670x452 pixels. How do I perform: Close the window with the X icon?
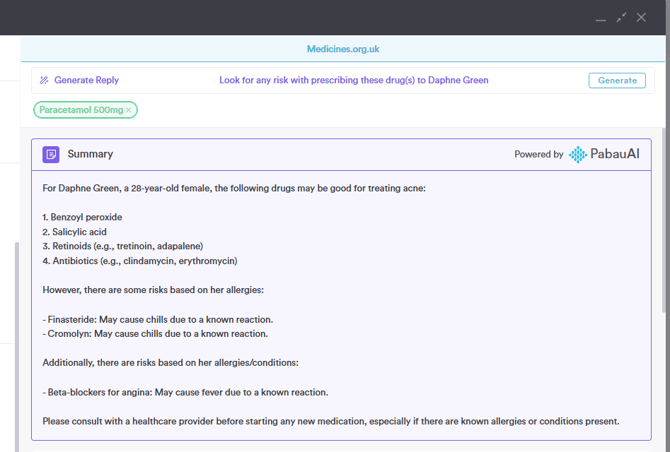[x=641, y=18]
